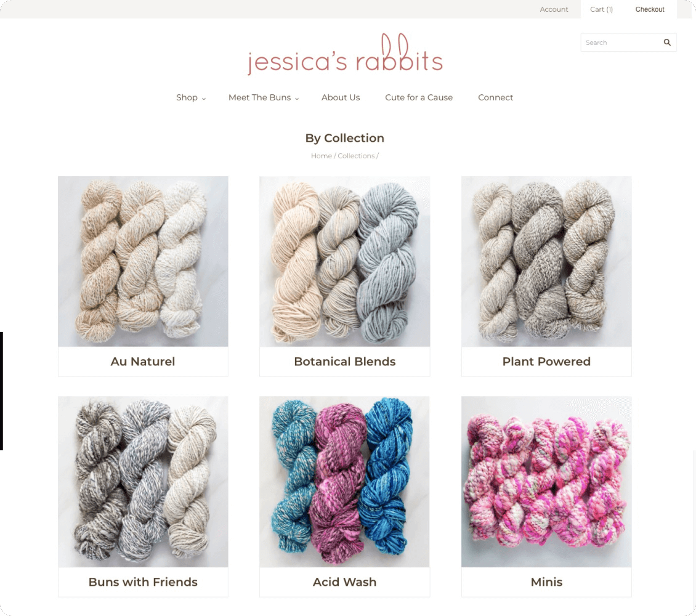Follow the Collections breadcrumb link
The image size is (696, 616).
point(356,156)
